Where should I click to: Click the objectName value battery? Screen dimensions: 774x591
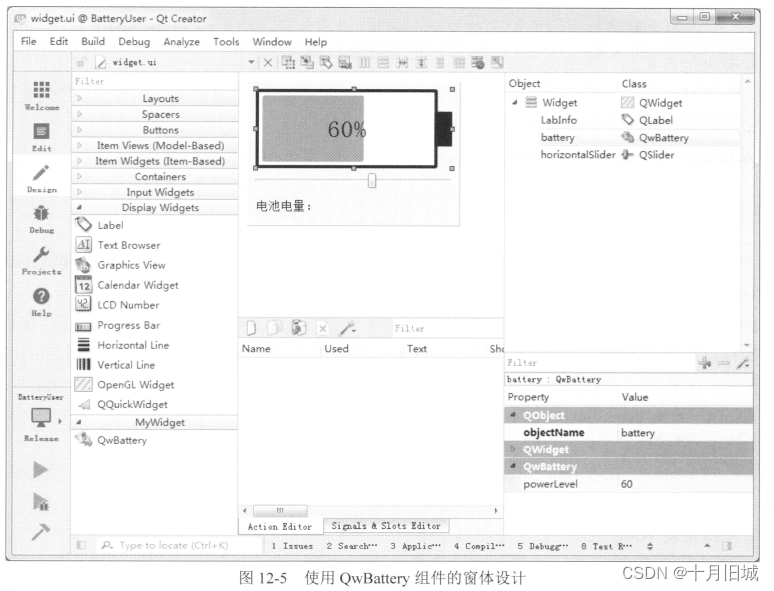[685, 433]
